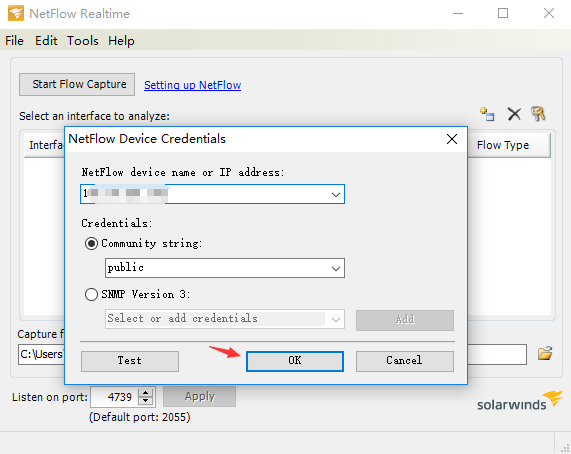The image size is (571, 454).
Task: Maximize the NetFlow Realtime window
Action: point(503,13)
